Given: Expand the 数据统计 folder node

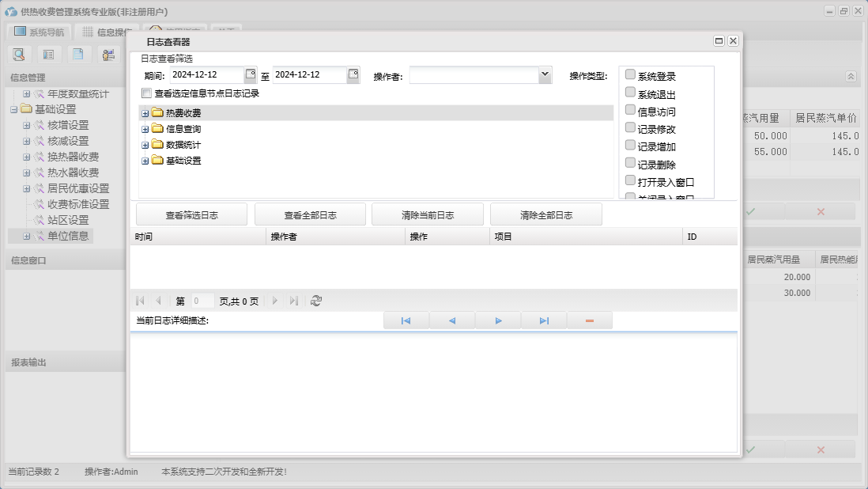Looking at the screenshot, I should tap(145, 145).
